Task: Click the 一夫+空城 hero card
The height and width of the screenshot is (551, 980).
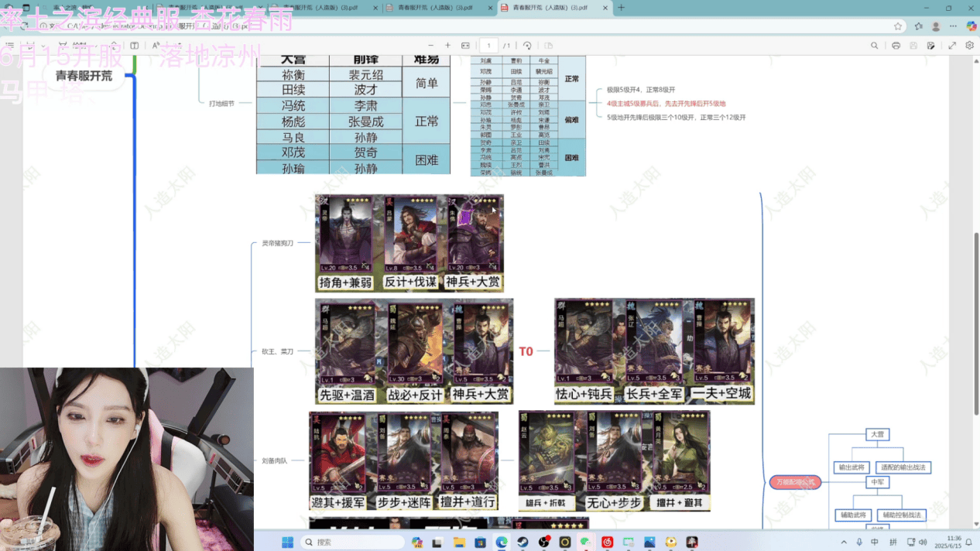Action: tap(723, 351)
